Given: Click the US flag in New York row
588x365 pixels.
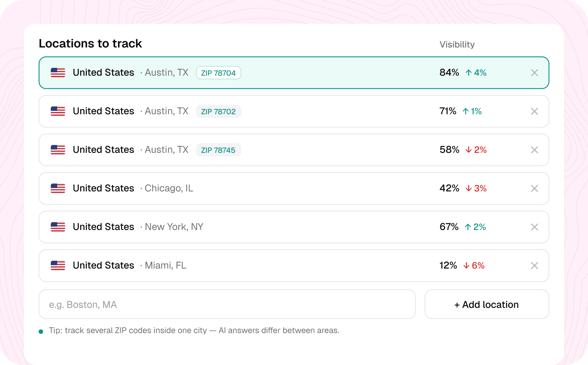Looking at the screenshot, I should point(58,227).
